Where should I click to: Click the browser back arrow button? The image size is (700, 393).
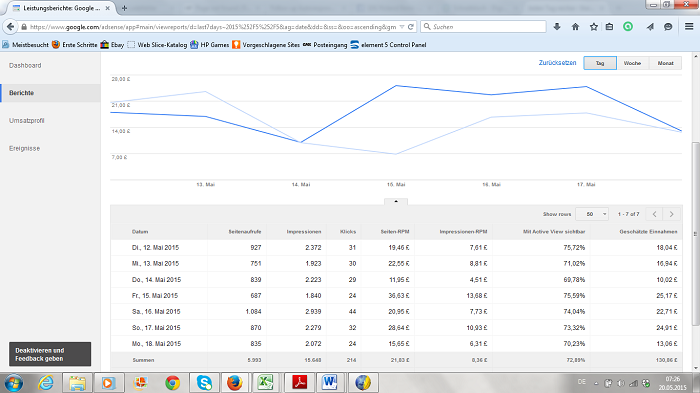(x=10, y=27)
